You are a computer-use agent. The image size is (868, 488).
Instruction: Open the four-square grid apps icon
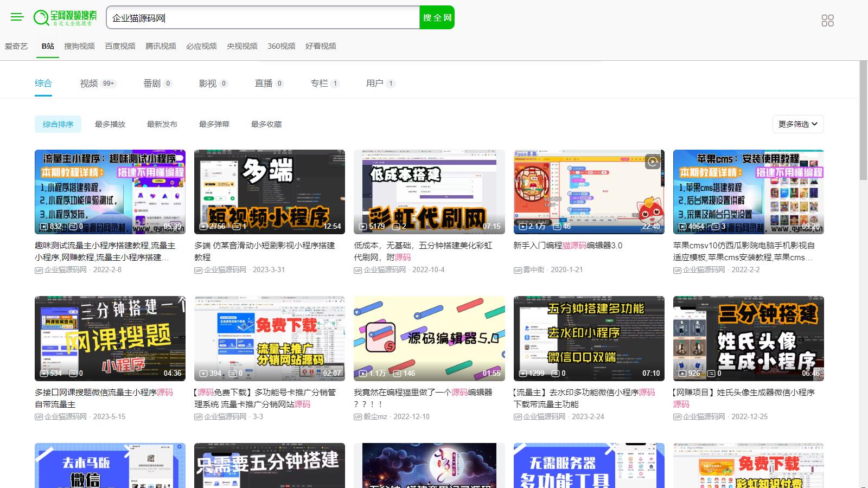(827, 21)
